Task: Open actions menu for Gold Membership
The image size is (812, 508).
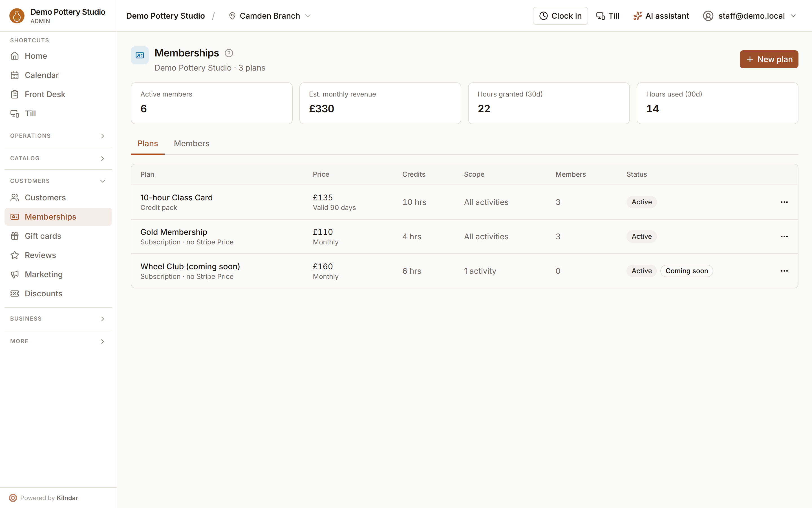Action: 784,237
